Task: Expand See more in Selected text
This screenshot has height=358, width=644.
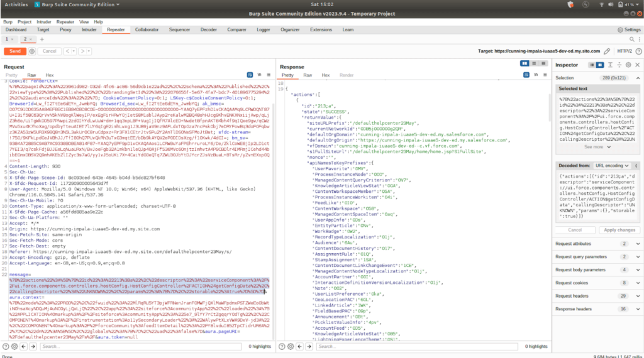Action: pyautogui.click(x=597, y=147)
